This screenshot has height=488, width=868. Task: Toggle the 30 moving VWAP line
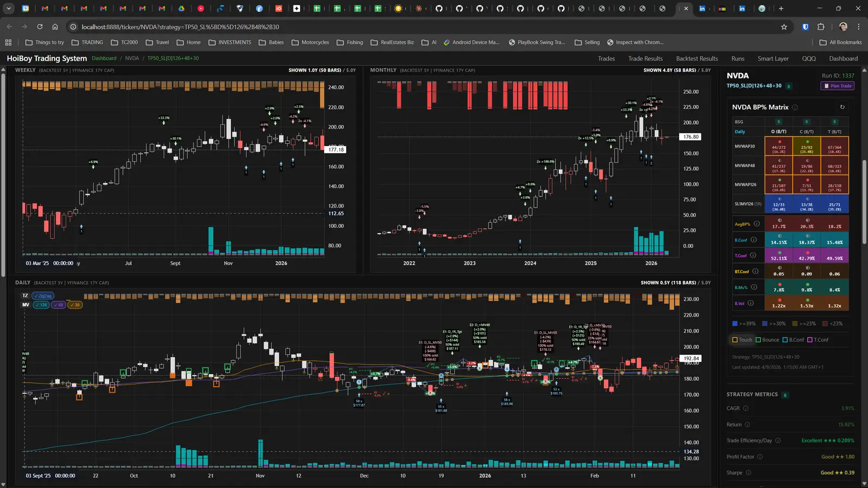click(75, 305)
